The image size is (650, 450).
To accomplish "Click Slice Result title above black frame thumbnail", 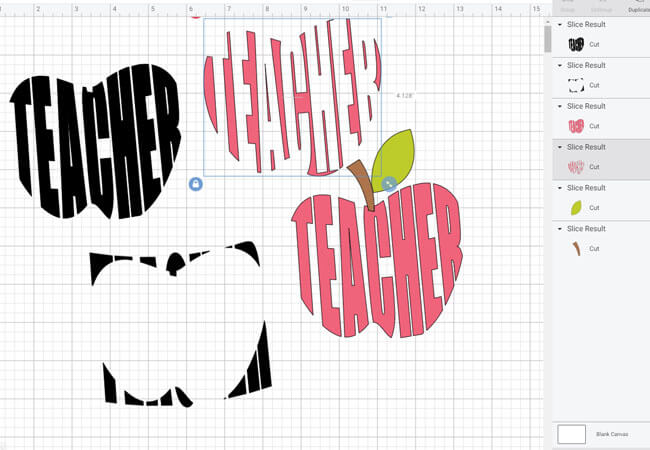I will [x=586, y=65].
